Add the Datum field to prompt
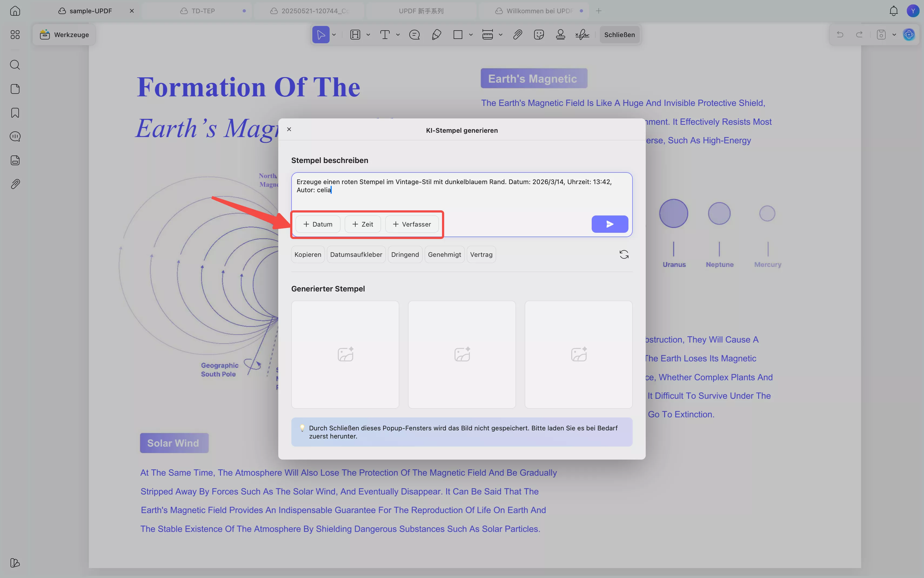This screenshot has height=578, width=924. (317, 224)
